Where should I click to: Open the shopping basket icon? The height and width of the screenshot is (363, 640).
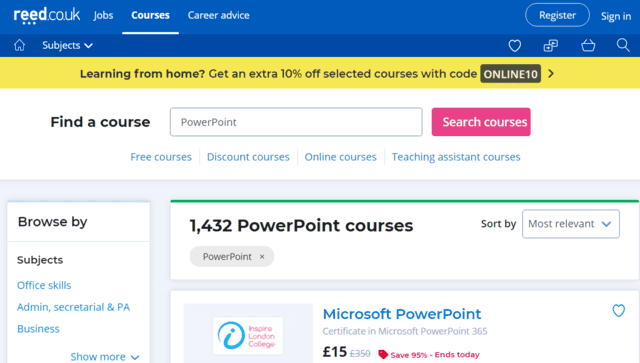tap(588, 45)
